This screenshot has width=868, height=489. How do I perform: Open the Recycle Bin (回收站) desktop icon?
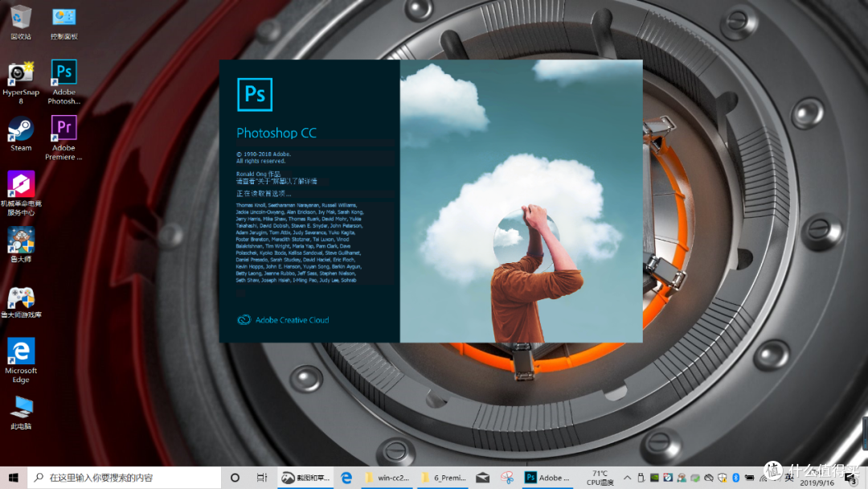click(20, 23)
